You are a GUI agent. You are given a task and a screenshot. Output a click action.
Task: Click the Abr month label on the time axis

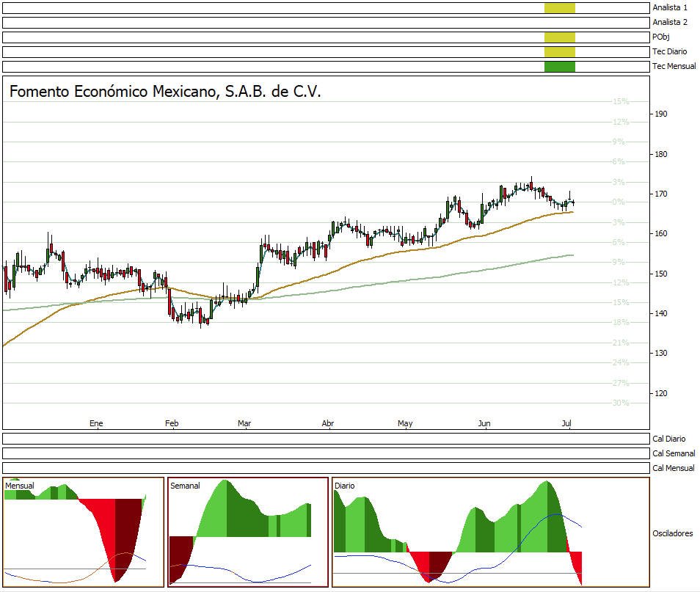[x=328, y=423]
